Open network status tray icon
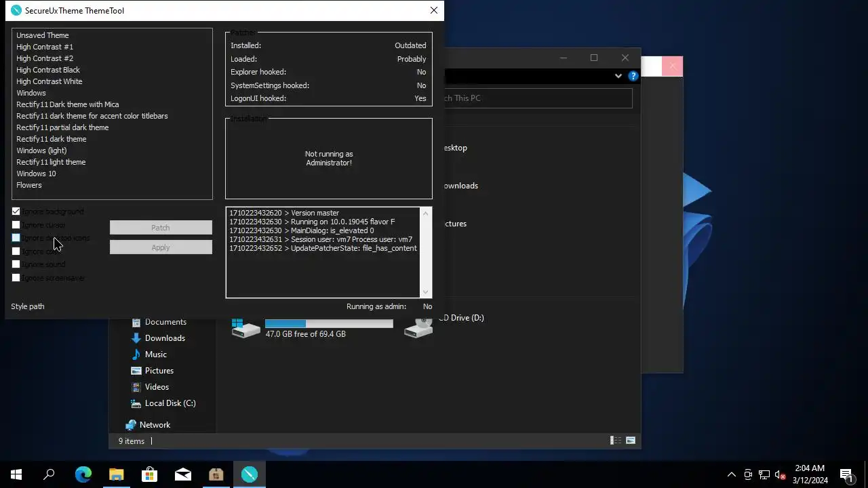 (x=764, y=474)
